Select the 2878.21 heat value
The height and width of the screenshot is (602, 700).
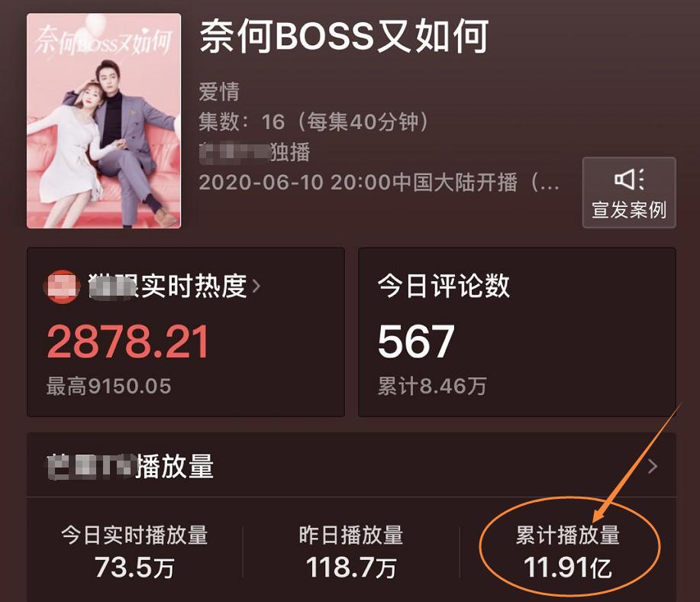128,341
